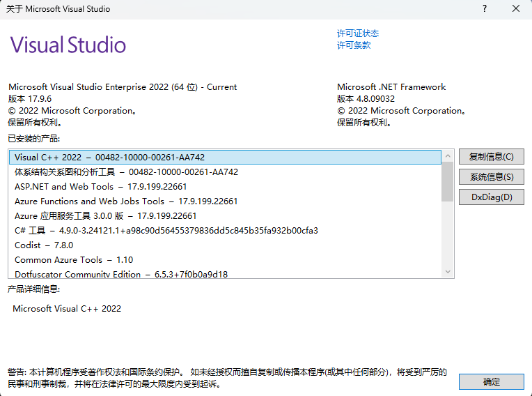
Task: Open the 许可条款 link
Action: point(354,45)
